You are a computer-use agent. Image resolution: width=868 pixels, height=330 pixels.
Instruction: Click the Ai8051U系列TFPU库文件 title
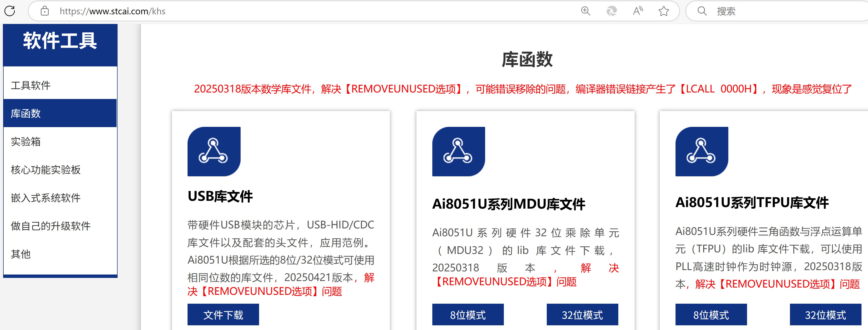[752, 202]
